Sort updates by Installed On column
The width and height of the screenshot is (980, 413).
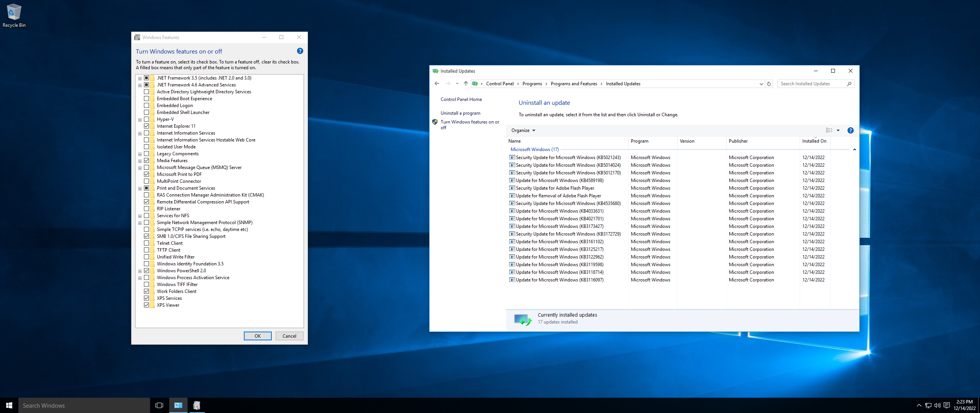(815, 141)
